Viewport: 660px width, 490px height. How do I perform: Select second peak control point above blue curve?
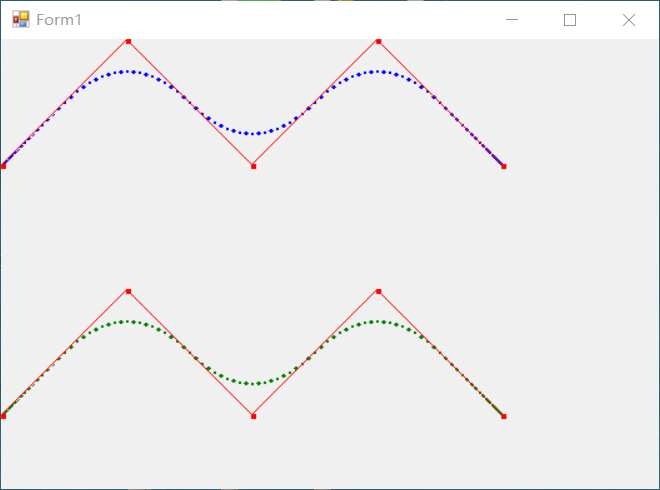click(378, 41)
